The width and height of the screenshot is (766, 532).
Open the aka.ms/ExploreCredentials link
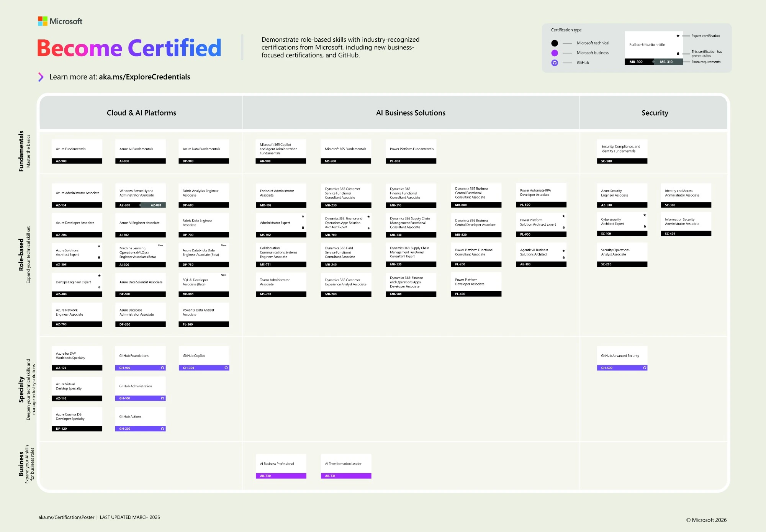(x=144, y=77)
